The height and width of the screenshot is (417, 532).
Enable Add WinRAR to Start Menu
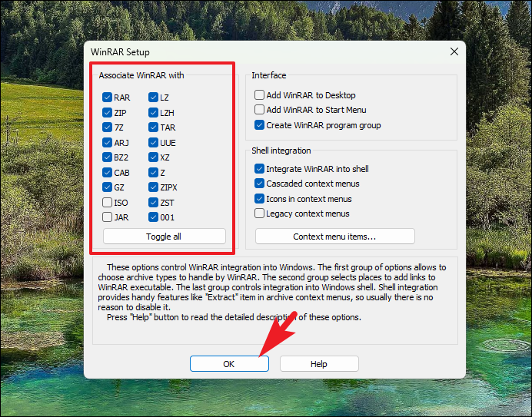point(260,110)
